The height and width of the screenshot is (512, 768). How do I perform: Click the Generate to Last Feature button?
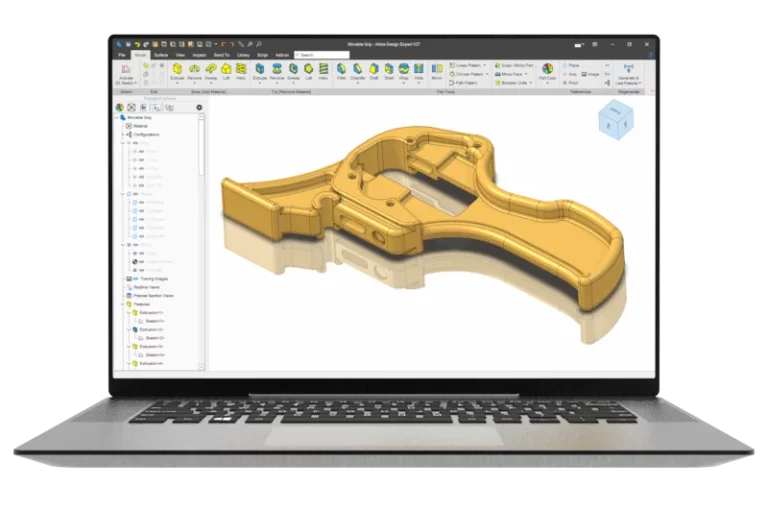[628, 73]
